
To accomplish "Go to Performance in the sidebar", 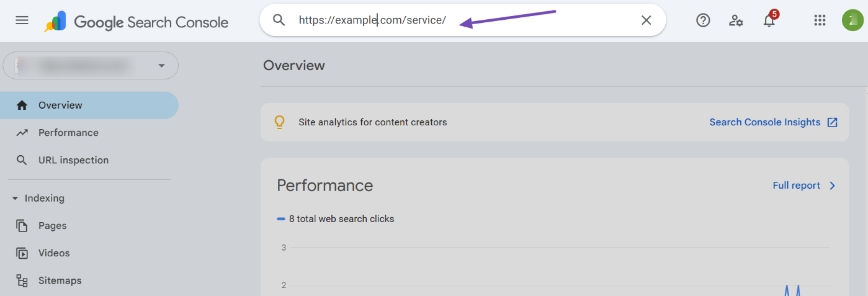I will click(68, 133).
